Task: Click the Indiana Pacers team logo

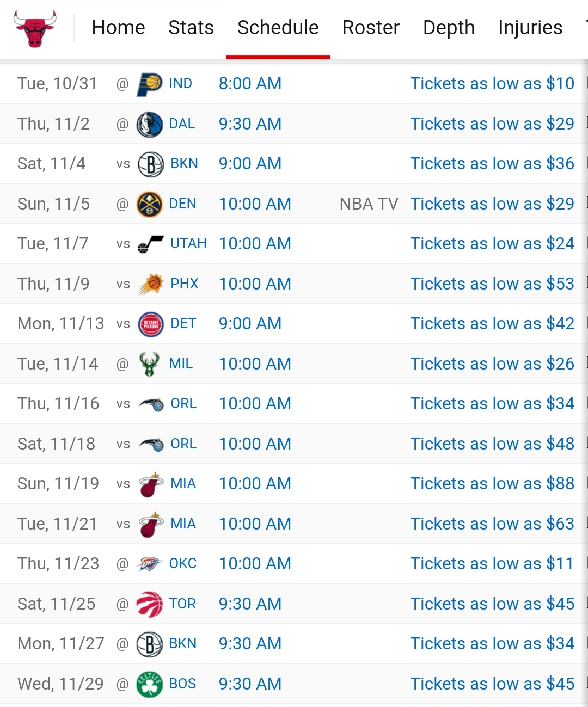Action: click(149, 84)
